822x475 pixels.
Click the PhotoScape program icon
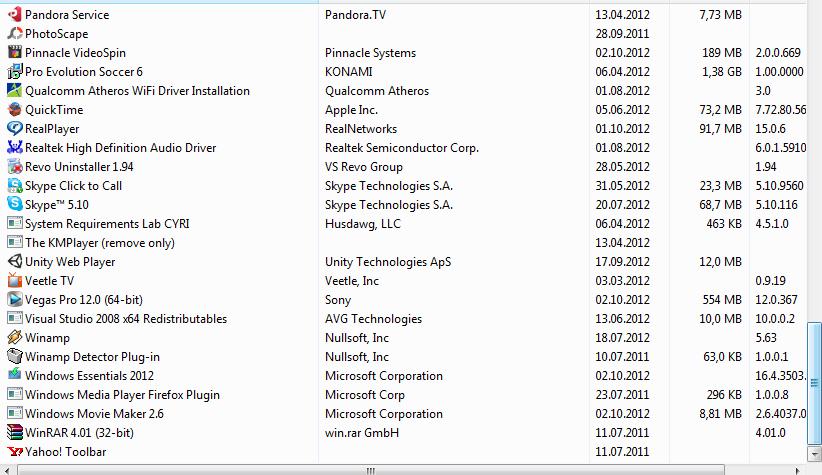(x=14, y=34)
